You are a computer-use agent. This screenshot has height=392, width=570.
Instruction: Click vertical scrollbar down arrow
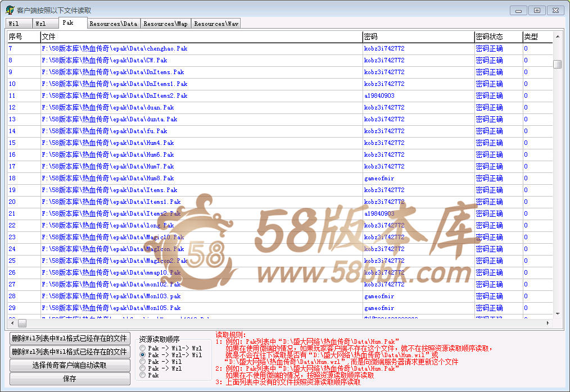coord(557,313)
